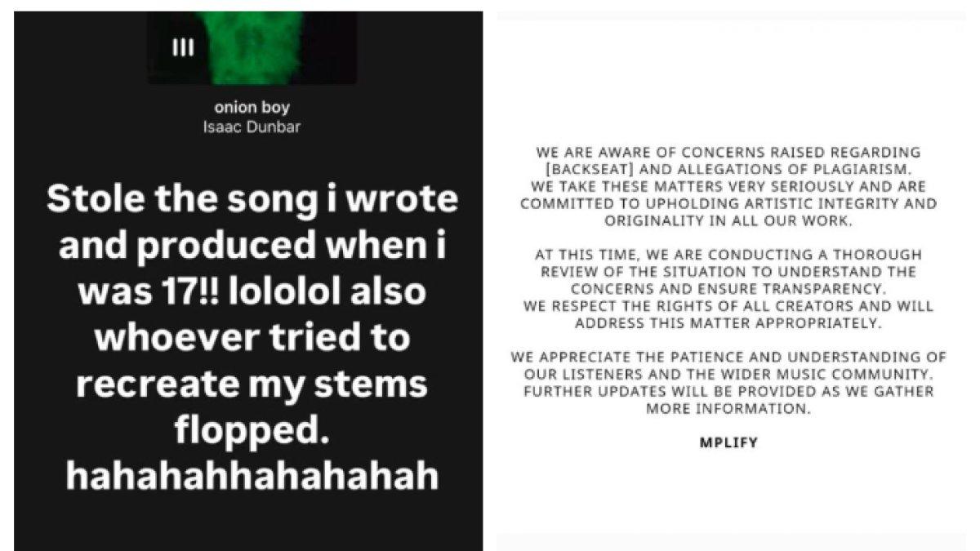The image size is (980, 551).
Task: Click the "WE RESPECT THE RIGHTS OF ALL CREATORS" line
Action: (x=728, y=307)
